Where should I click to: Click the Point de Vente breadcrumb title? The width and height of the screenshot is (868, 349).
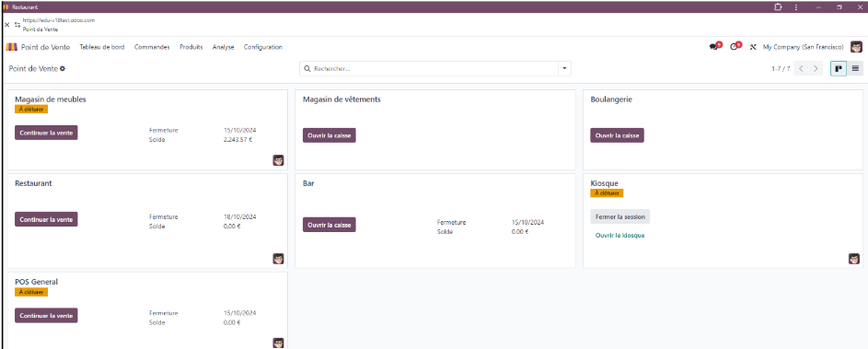click(x=33, y=69)
